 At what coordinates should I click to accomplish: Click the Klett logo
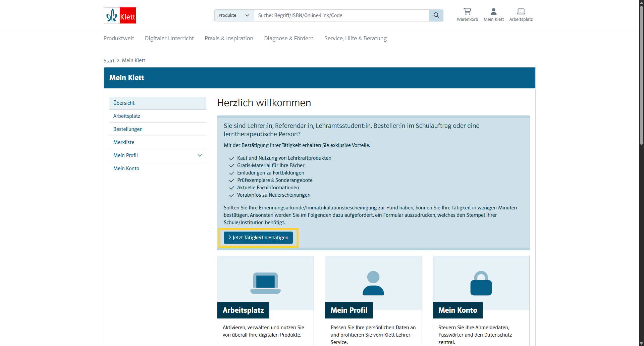[120, 15]
